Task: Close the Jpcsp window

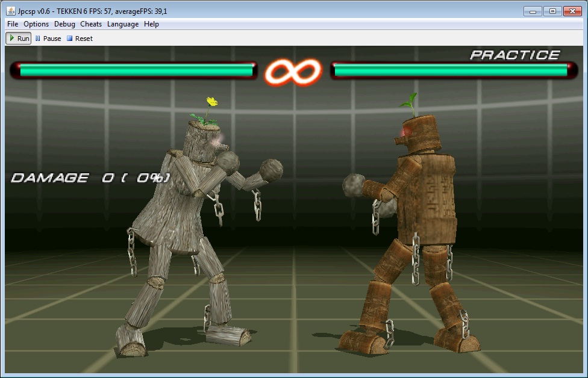Action: coord(572,11)
